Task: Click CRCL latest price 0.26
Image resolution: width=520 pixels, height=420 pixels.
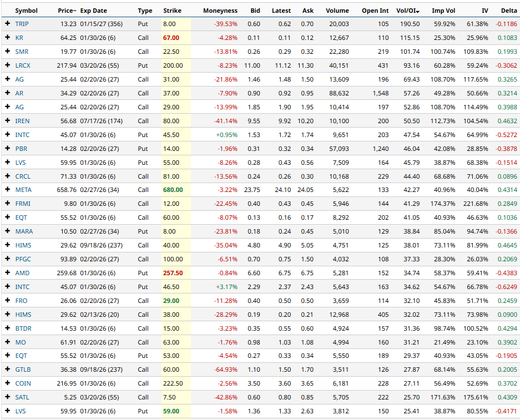Action: [285, 176]
